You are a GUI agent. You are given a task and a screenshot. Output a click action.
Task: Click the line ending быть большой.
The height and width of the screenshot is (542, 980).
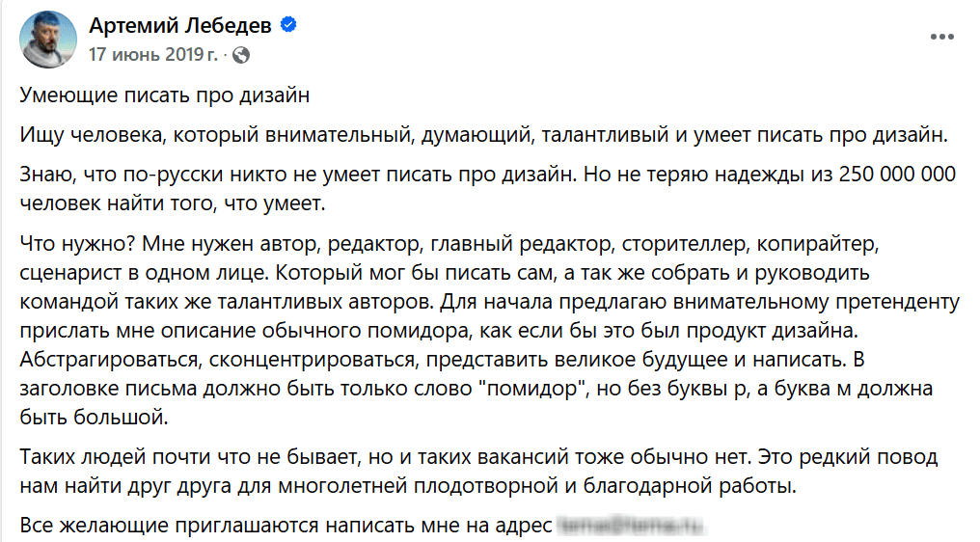[x=94, y=417]
